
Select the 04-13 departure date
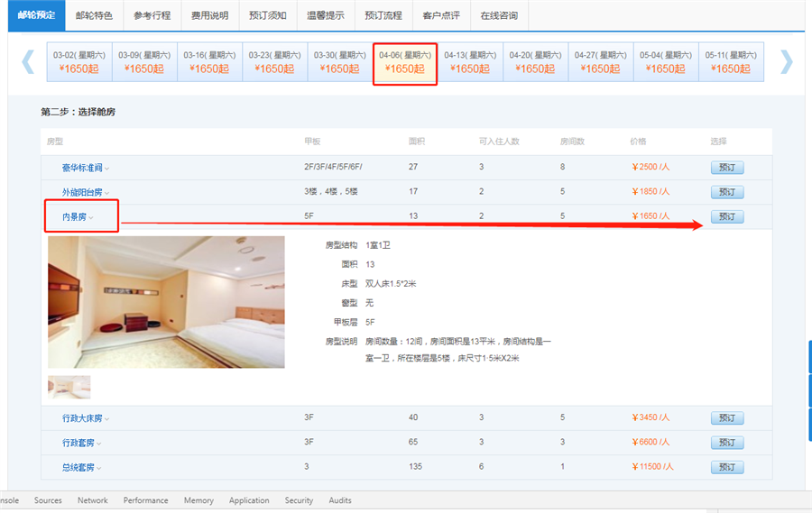[x=470, y=62]
